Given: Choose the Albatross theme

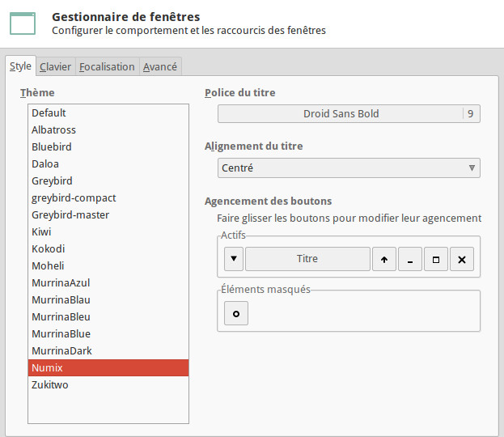Looking at the screenshot, I should click(x=53, y=130).
